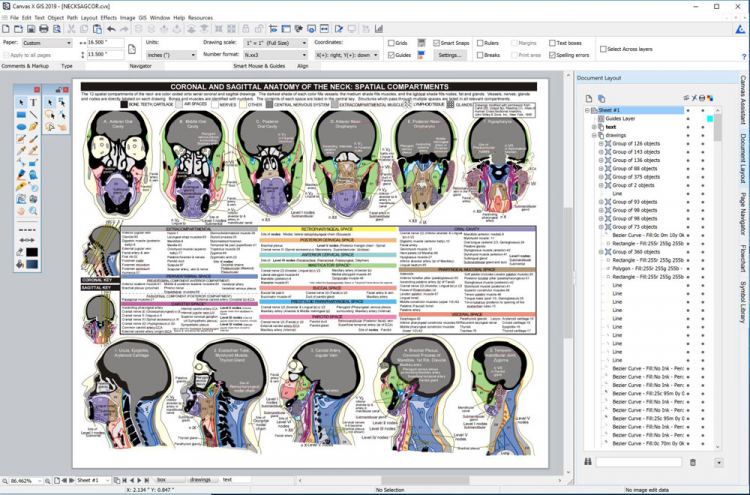Open the Paper size dropdown

pyautogui.click(x=47, y=43)
